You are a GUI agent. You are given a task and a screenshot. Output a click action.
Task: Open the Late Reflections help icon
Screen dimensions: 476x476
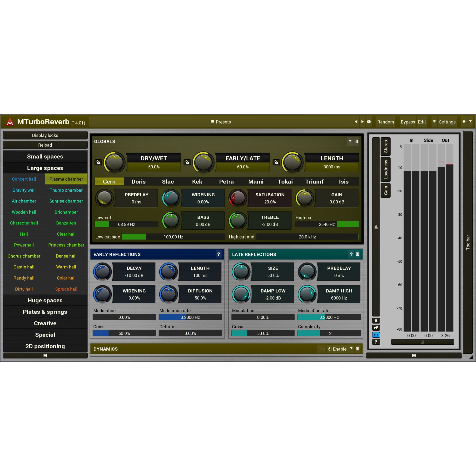click(351, 254)
